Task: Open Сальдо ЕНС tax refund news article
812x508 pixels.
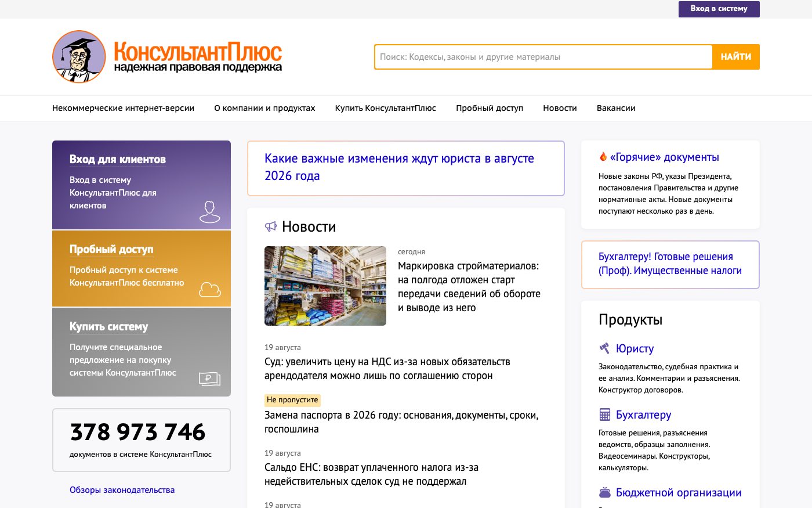Action: (x=371, y=474)
